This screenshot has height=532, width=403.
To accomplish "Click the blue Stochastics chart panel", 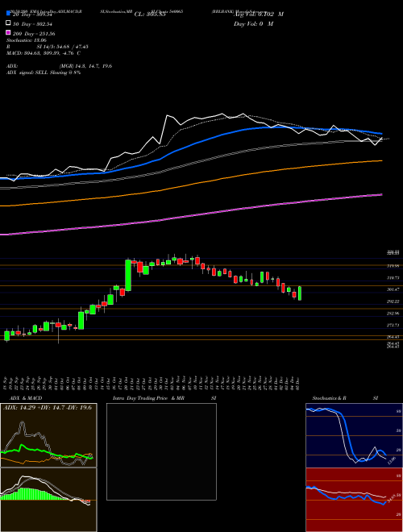I will [x=354, y=435].
